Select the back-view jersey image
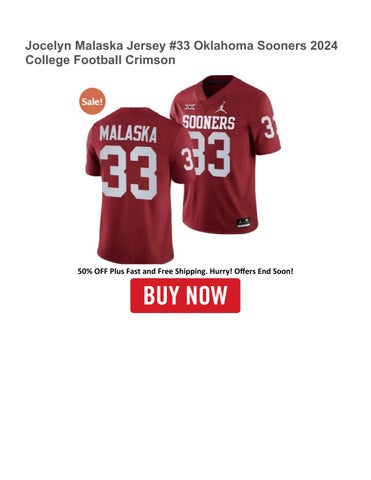This screenshot has width=371, height=480. tap(135, 185)
